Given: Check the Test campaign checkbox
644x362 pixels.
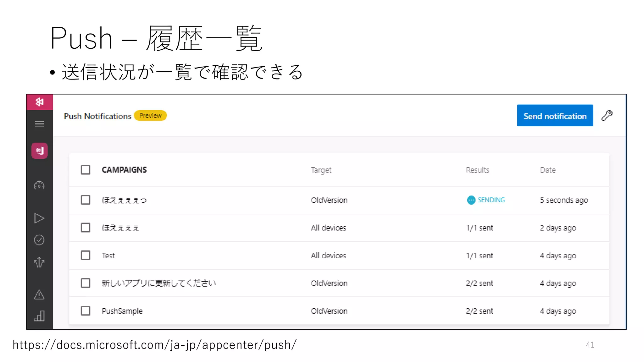Looking at the screenshot, I should 86,255.
